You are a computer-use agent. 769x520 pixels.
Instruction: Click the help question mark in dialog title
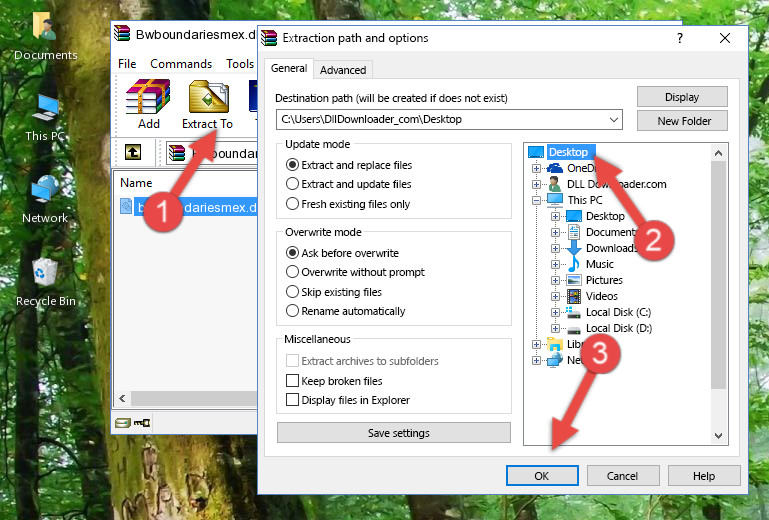680,38
